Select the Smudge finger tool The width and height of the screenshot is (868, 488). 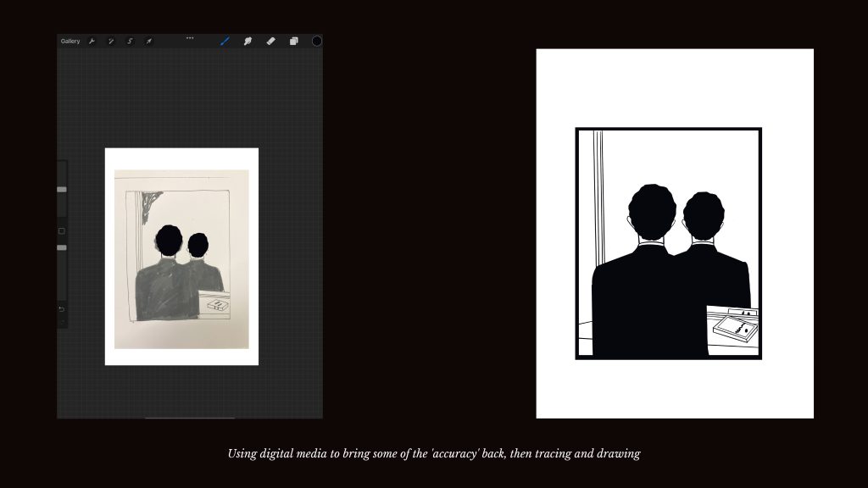pos(248,41)
